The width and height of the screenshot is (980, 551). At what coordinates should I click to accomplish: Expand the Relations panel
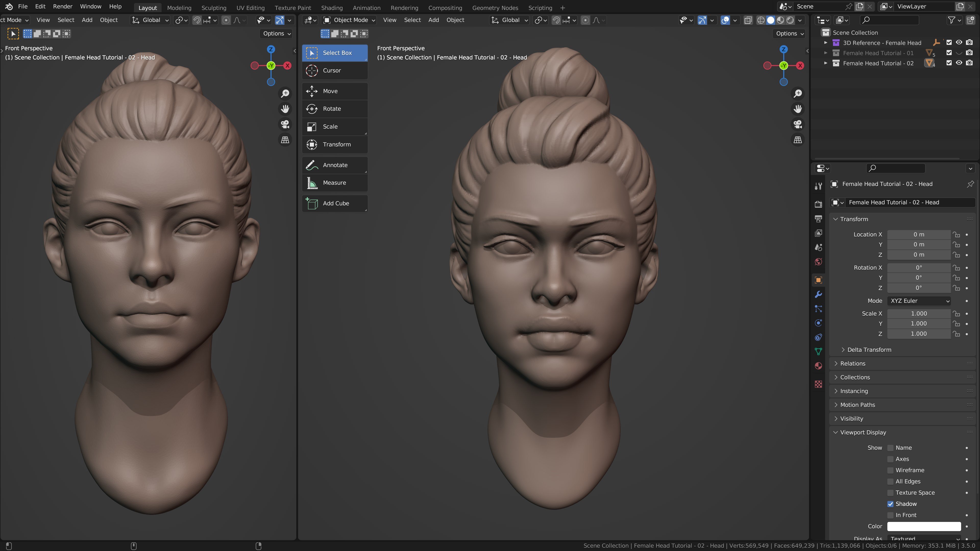pos(853,364)
